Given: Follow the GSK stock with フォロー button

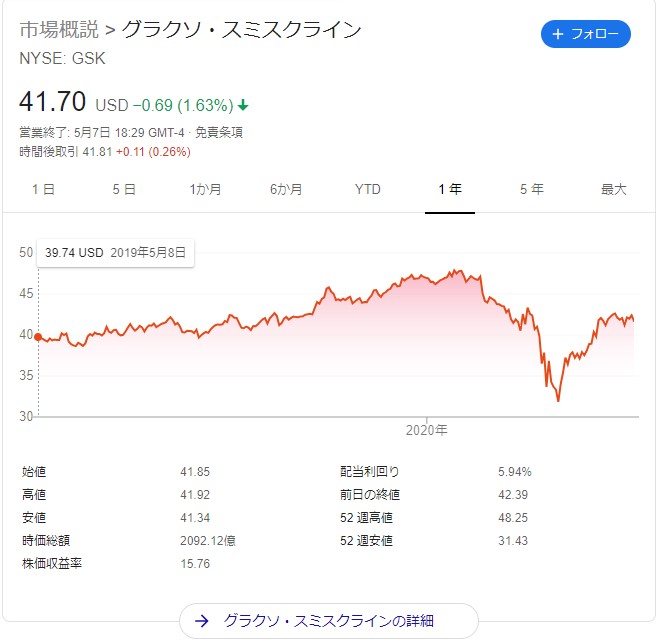Looking at the screenshot, I should [585, 34].
